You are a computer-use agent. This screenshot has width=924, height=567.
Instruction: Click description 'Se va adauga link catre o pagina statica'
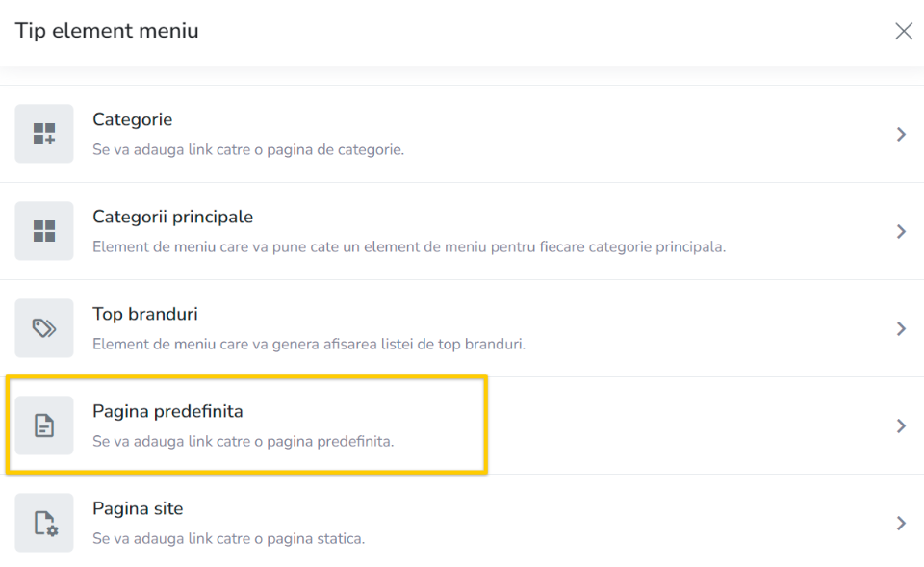[229, 539]
